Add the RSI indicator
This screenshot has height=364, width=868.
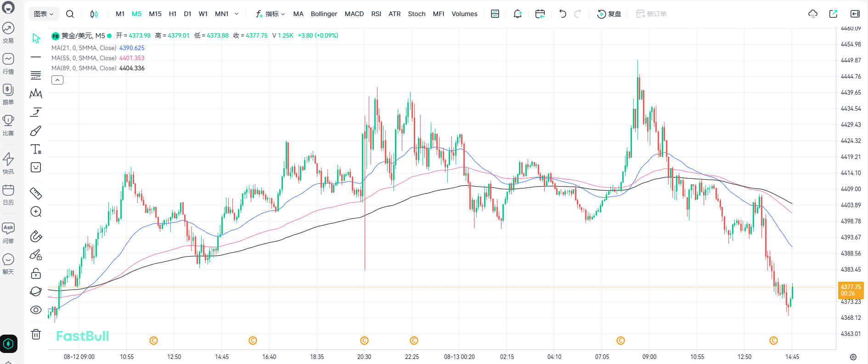[x=376, y=14]
